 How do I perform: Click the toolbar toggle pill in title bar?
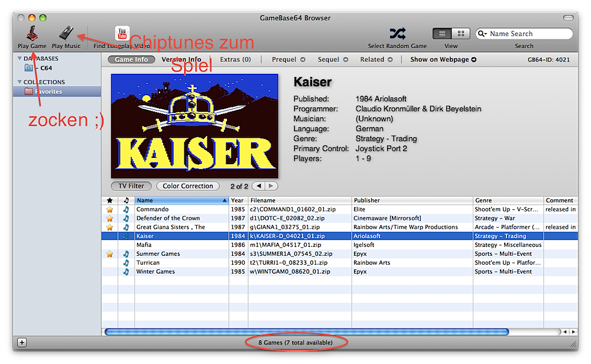pyautogui.click(x=569, y=18)
